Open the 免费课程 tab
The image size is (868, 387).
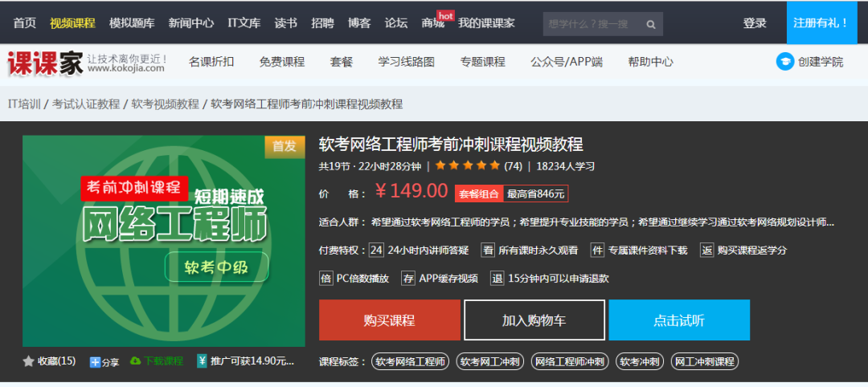282,62
